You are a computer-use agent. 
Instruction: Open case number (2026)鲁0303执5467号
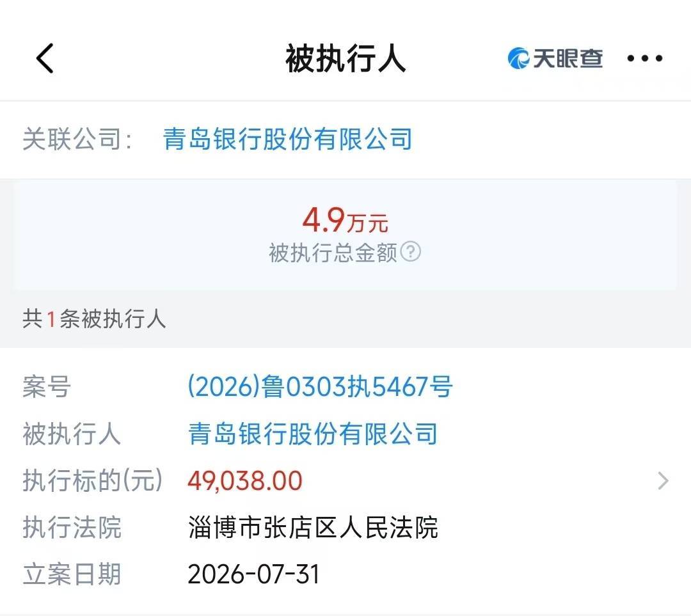[x=320, y=386]
